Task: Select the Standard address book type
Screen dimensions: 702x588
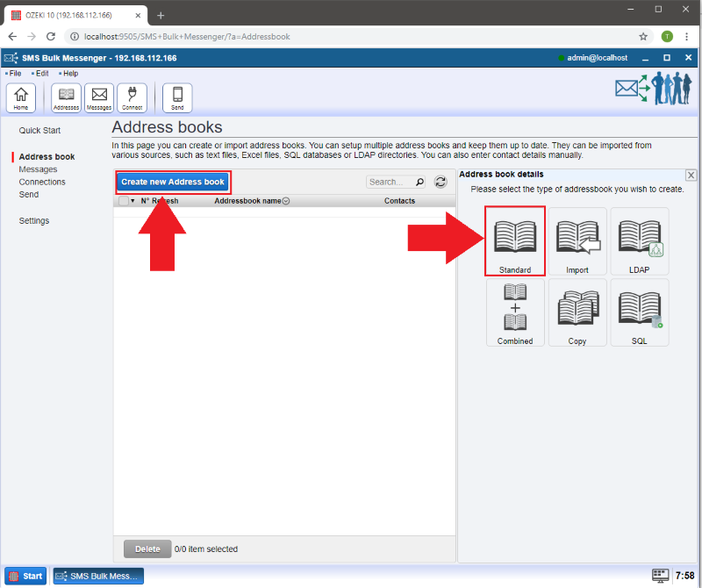Action: (515, 241)
